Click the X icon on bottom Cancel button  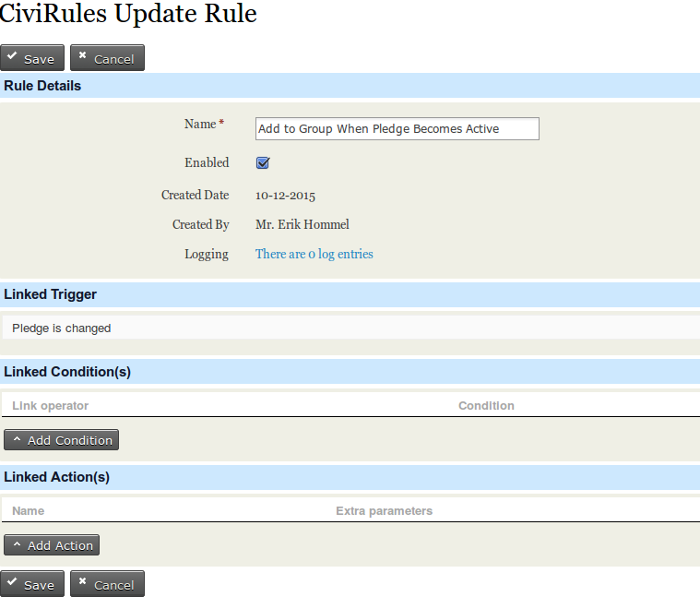pyautogui.click(x=82, y=583)
